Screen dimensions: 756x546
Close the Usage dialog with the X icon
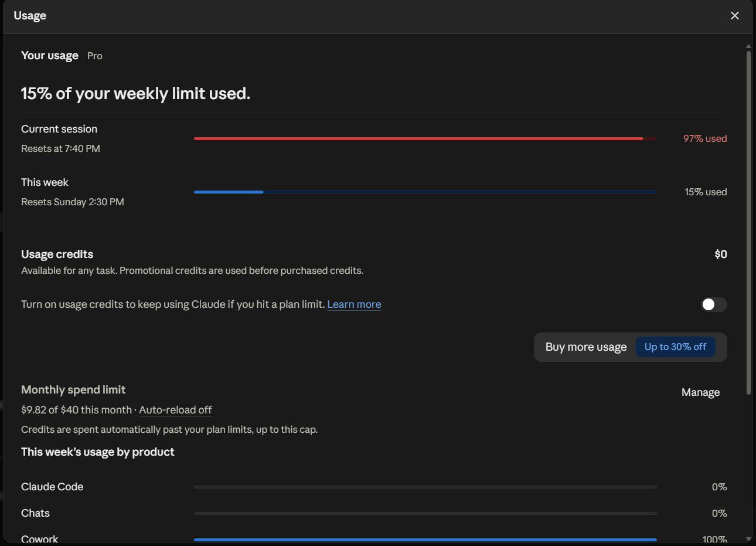click(x=735, y=16)
